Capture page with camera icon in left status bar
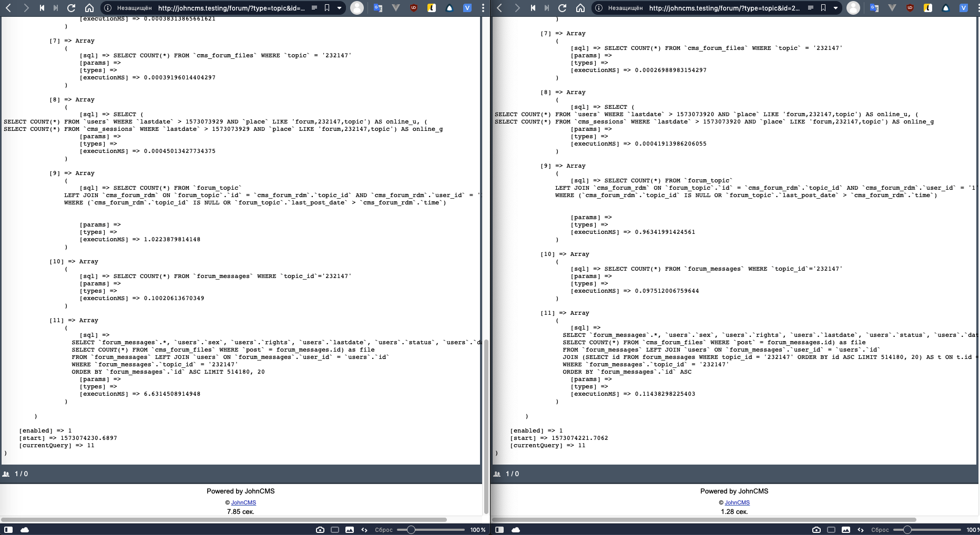The image size is (980, 535). 320,530
